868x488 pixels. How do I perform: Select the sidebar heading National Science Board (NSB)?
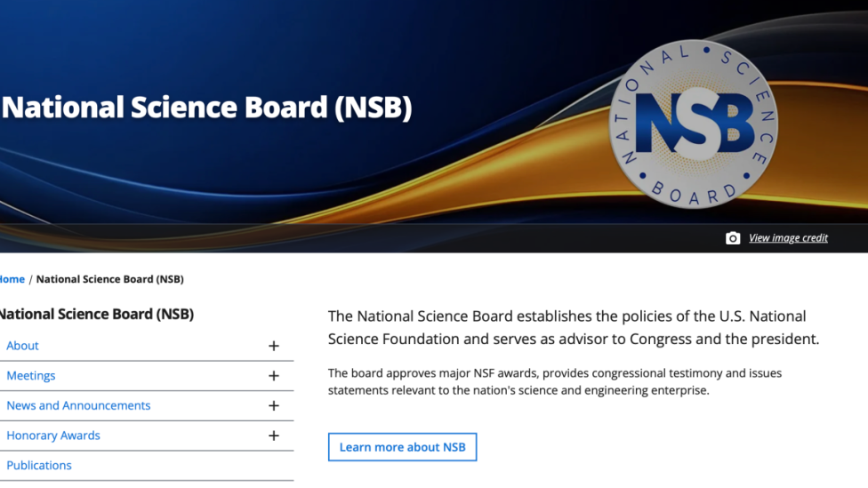tap(97, 314)
